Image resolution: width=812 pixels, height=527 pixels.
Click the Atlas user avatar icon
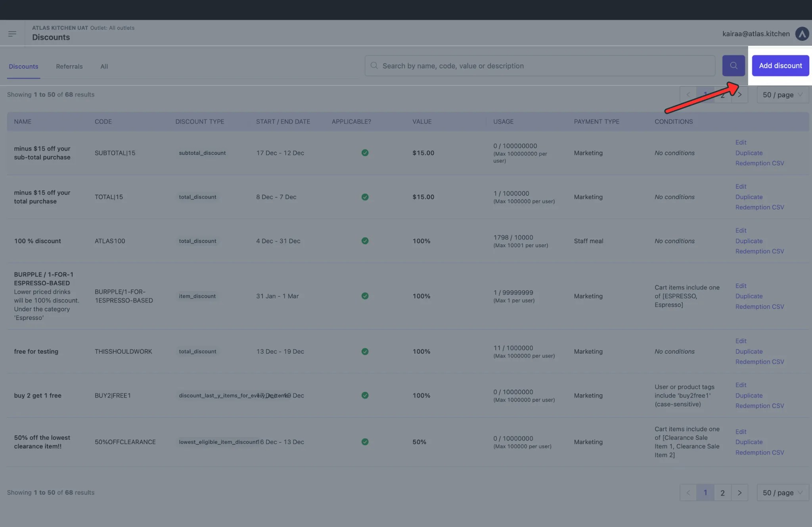(x=802, y=34)
